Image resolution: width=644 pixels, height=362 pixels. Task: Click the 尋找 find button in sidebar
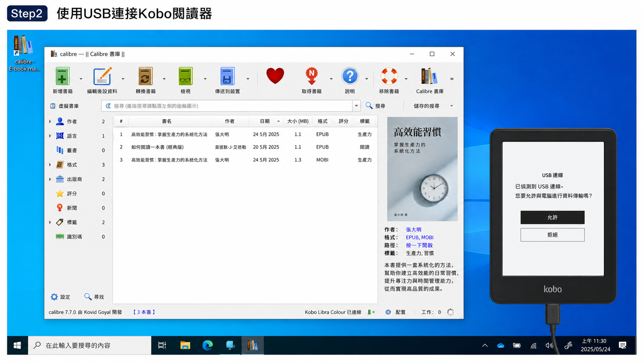click(x=94, y=297)
